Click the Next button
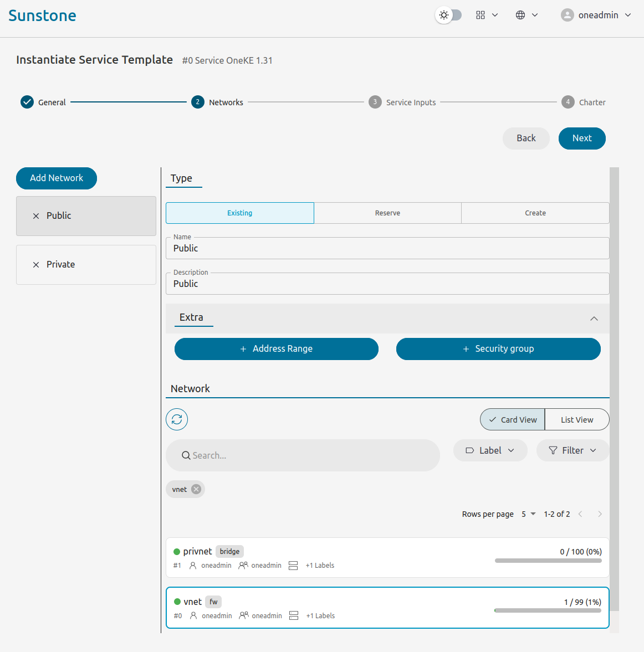 (581, 138)
